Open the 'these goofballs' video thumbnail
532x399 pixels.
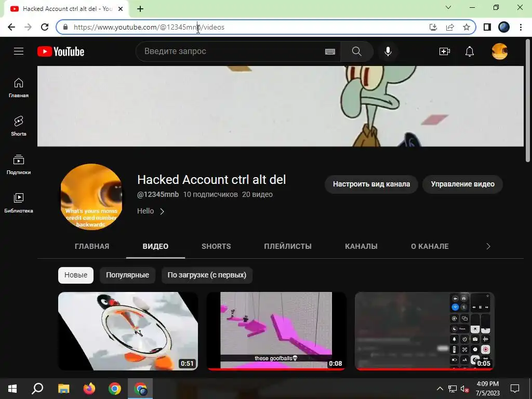pyautogui.click(x=276, y=331)
